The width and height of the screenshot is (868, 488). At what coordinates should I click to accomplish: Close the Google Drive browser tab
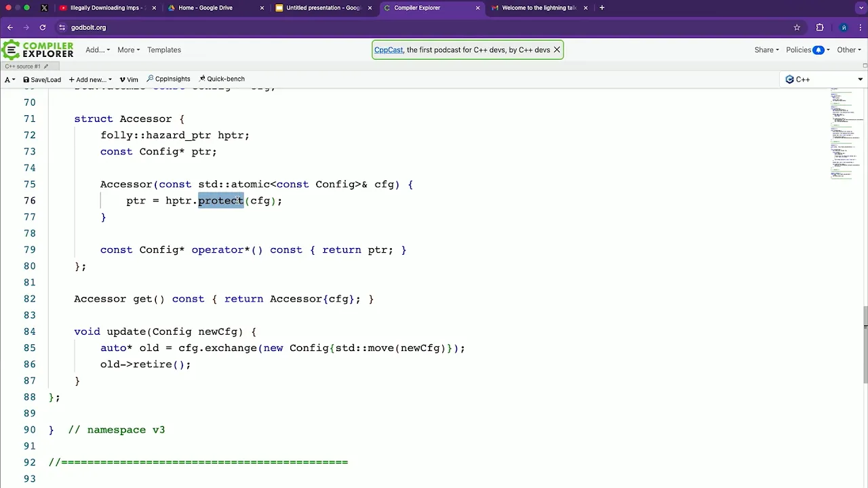[x=262, y=7]
